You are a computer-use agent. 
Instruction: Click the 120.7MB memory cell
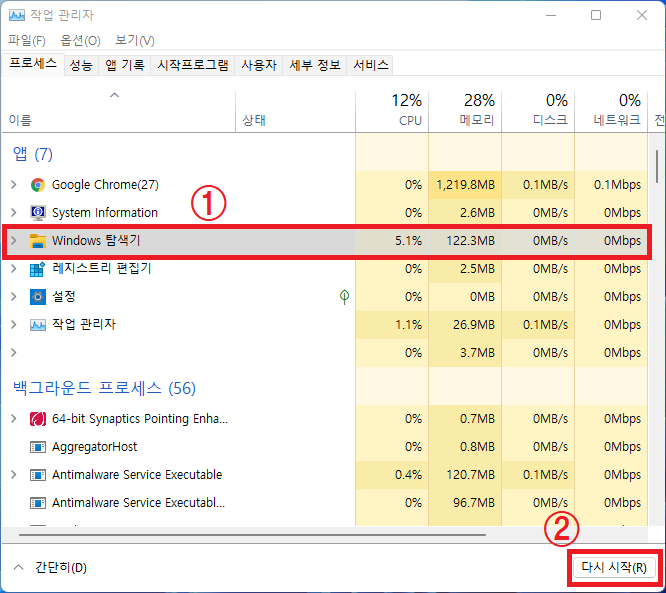(x=465, y=475)
